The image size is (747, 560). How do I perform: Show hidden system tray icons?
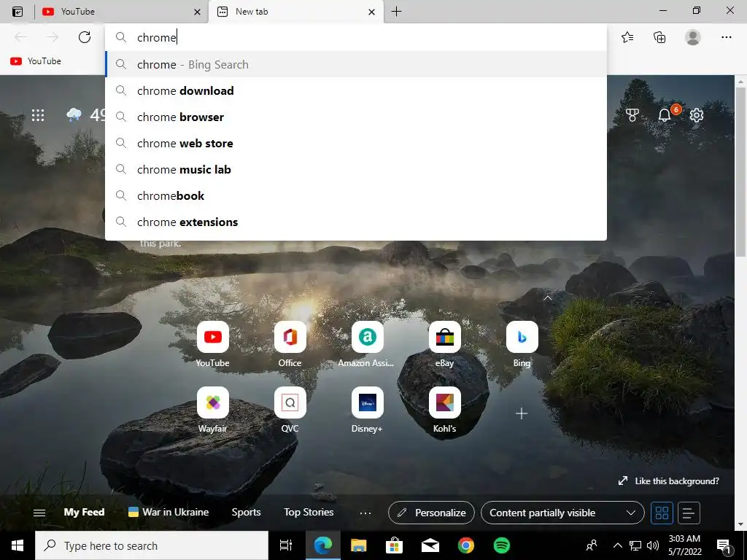[x=617, y=545]
